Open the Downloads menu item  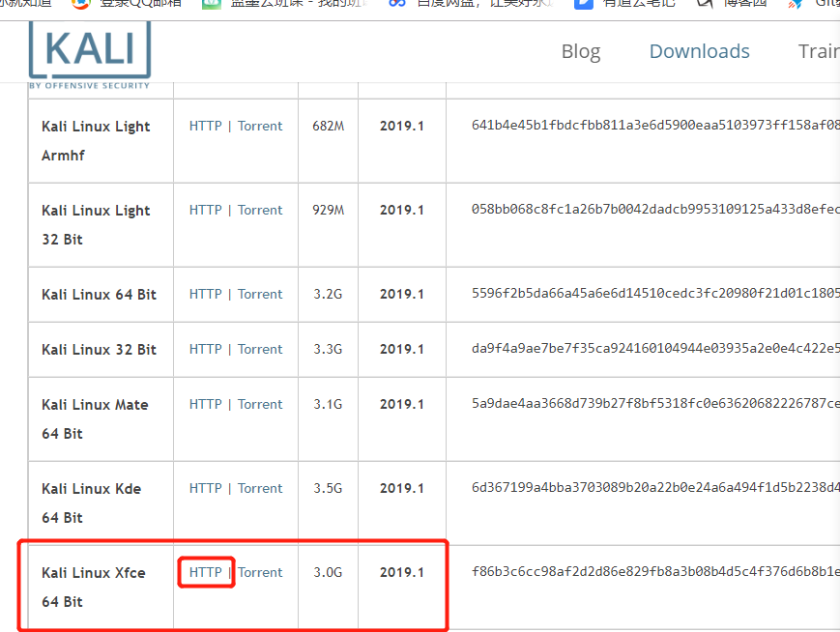699,51
